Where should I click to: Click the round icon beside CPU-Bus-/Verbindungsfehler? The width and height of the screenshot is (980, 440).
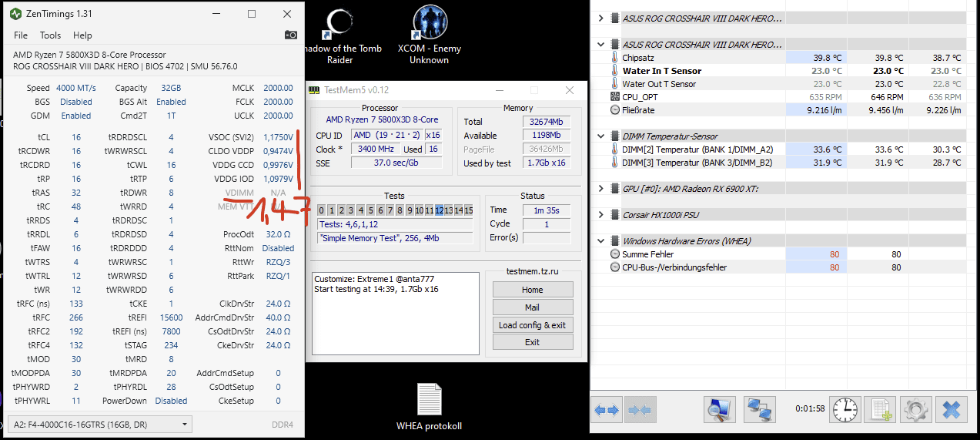pos(614,267)
